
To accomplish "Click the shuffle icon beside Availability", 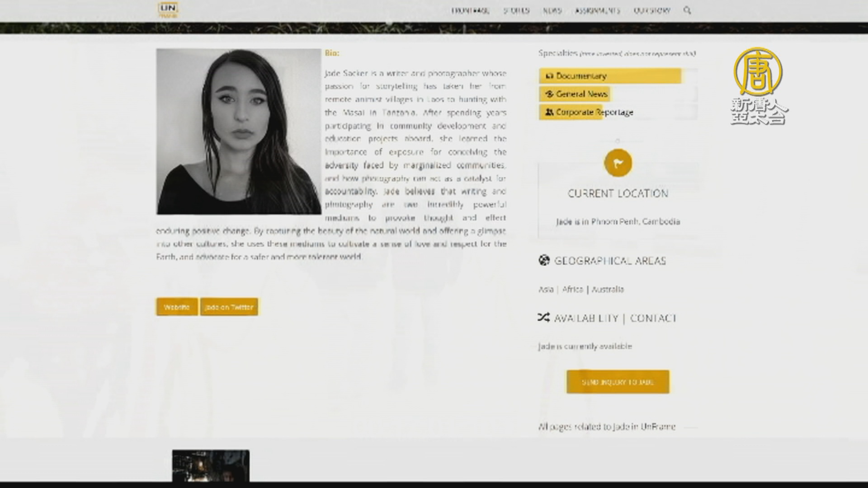I will click(x=543, y=318).
